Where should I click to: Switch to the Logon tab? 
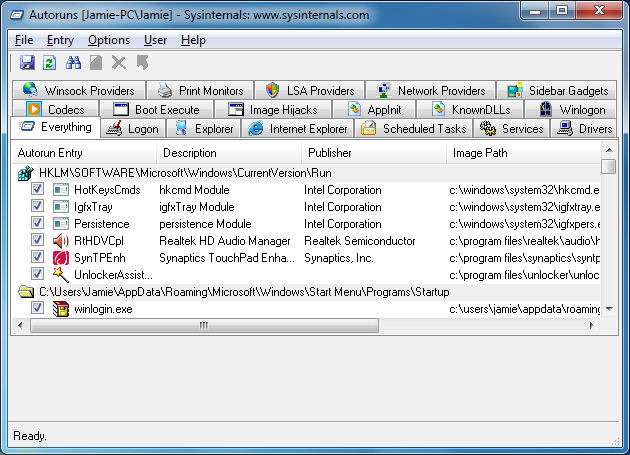point(133,129)
